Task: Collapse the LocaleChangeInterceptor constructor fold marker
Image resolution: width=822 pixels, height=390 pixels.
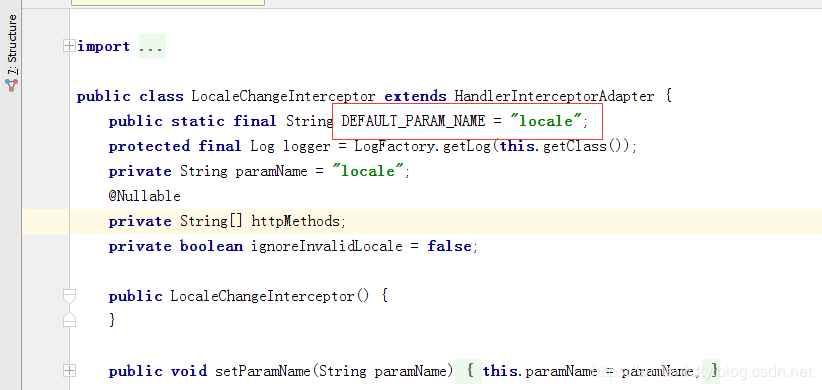Action: [69, 296]
